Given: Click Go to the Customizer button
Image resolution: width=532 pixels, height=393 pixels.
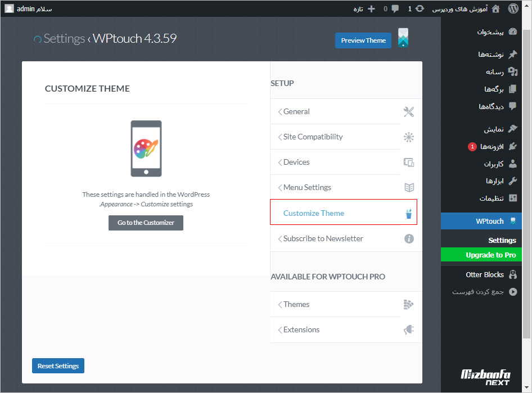Looking at the screenshot, I should click(x=146, y=223).
